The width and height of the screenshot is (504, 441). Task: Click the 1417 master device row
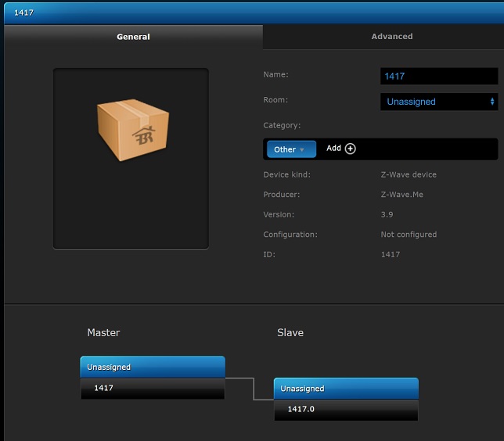153,388
